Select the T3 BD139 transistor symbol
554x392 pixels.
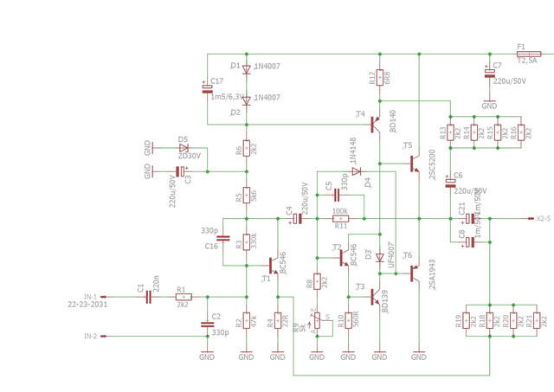pyautogui.click(x=376, y=297)
